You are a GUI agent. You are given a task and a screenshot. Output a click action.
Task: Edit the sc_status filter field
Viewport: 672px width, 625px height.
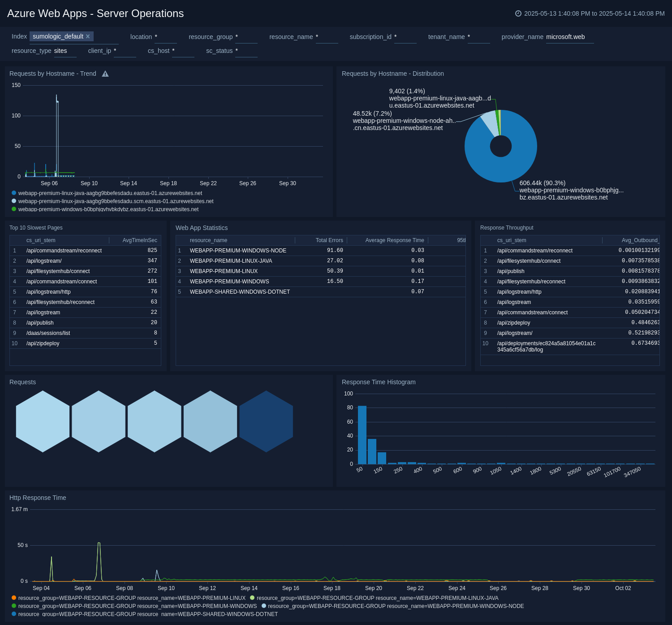246,51
